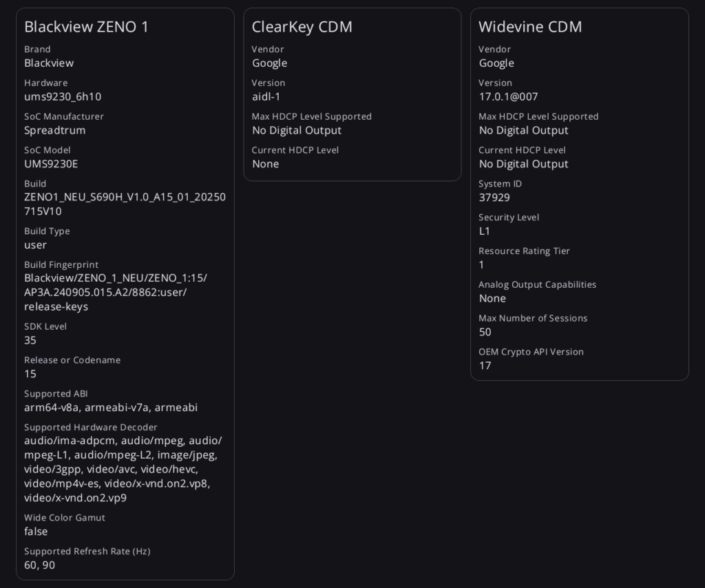The width and height of the screenshot is (705, 588).
Task: Click the ClearKey version value aidl-1
Action: [266, 96]
